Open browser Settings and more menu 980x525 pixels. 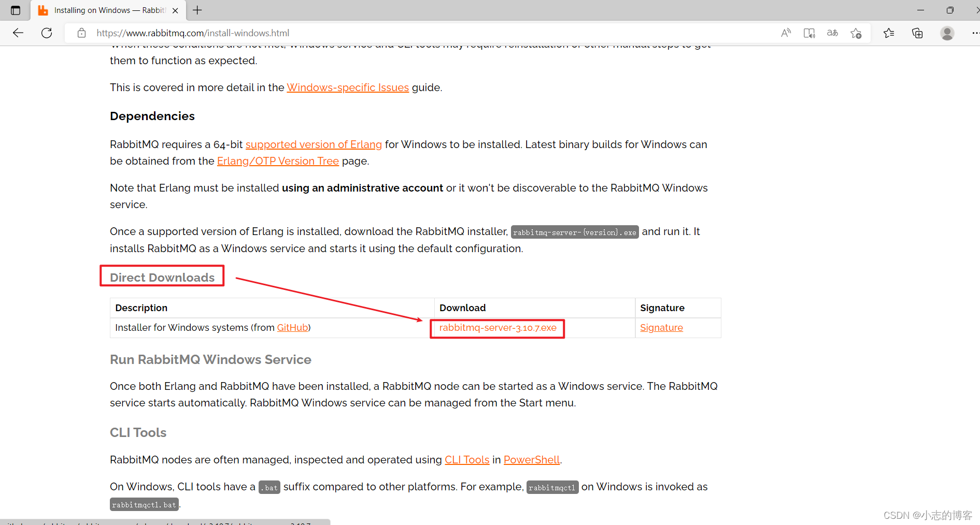point(975,33)
